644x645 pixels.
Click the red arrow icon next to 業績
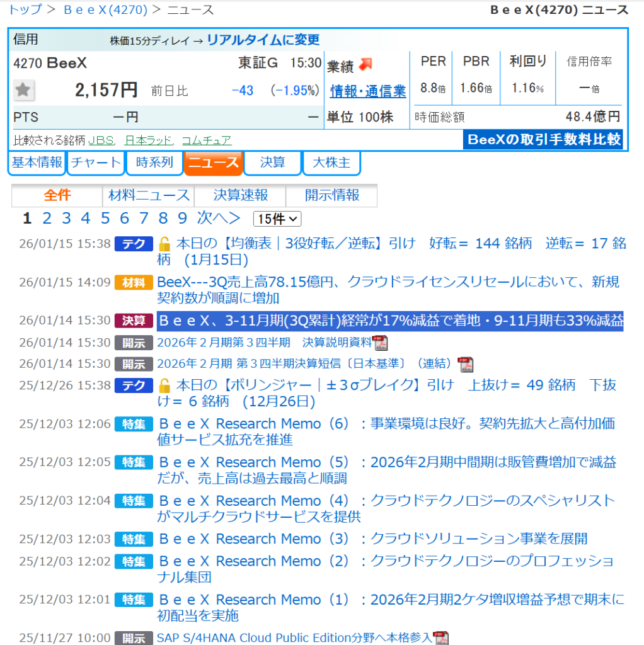[x=366, y=65]
